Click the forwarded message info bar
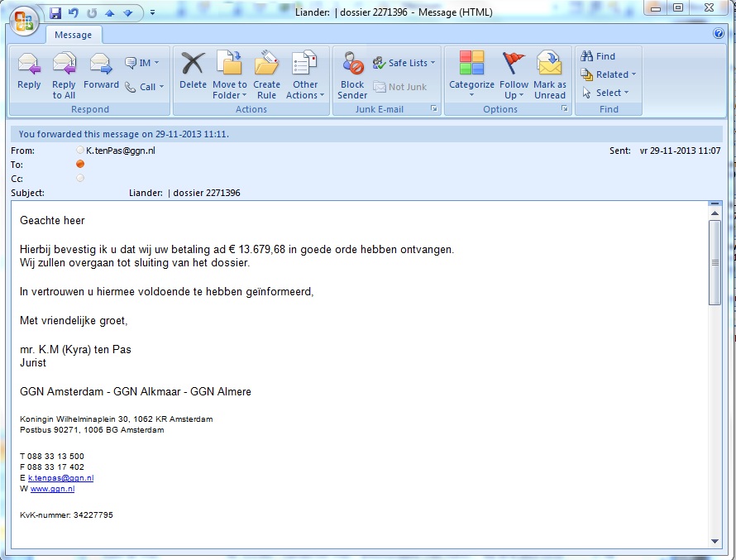Image resolution: width=736 pixels, height=560 pixels. tap(366, 134)
